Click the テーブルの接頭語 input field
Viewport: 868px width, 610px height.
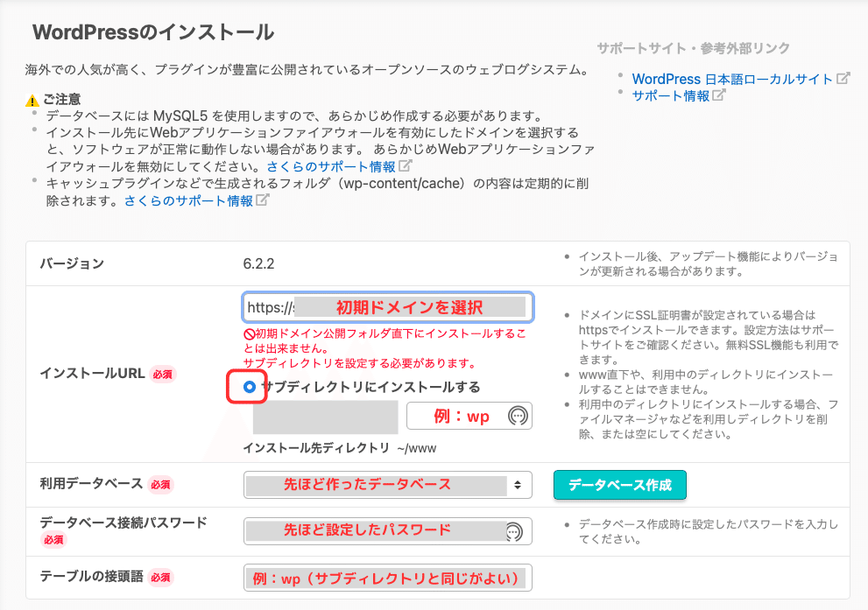(x=387, y=578)
